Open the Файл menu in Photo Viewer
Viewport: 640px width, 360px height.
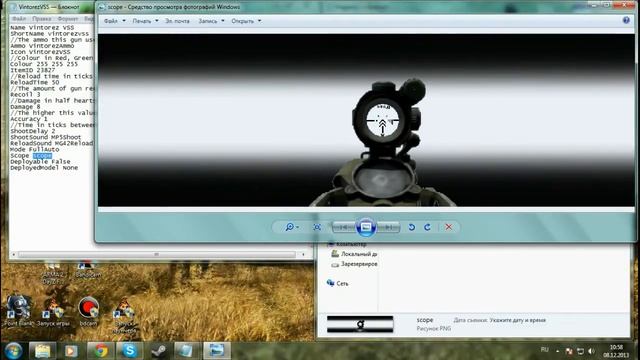pos(114,21)
